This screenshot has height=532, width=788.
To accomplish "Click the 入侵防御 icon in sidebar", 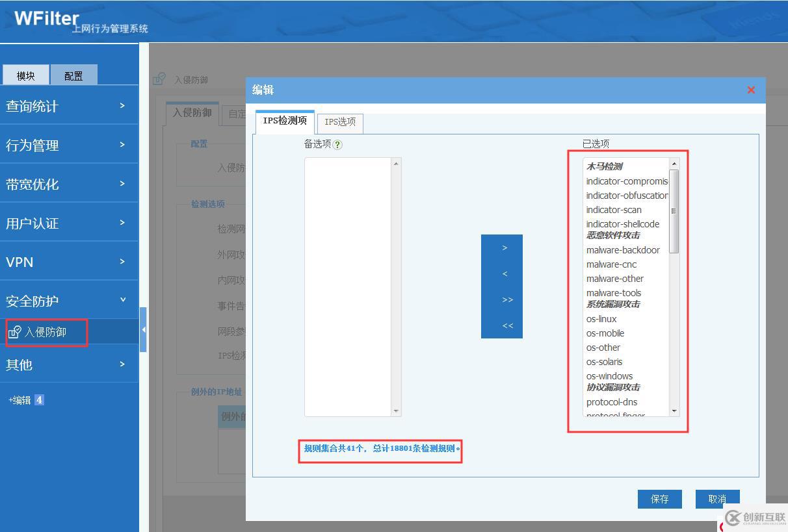I will pos(14,333).
